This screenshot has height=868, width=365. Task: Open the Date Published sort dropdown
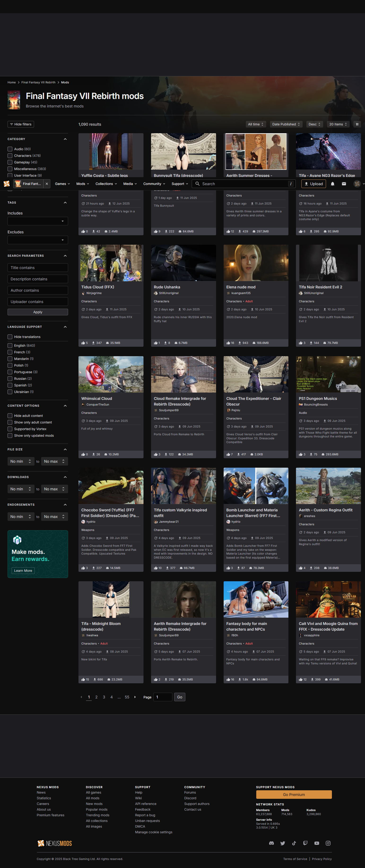(286, 124)
